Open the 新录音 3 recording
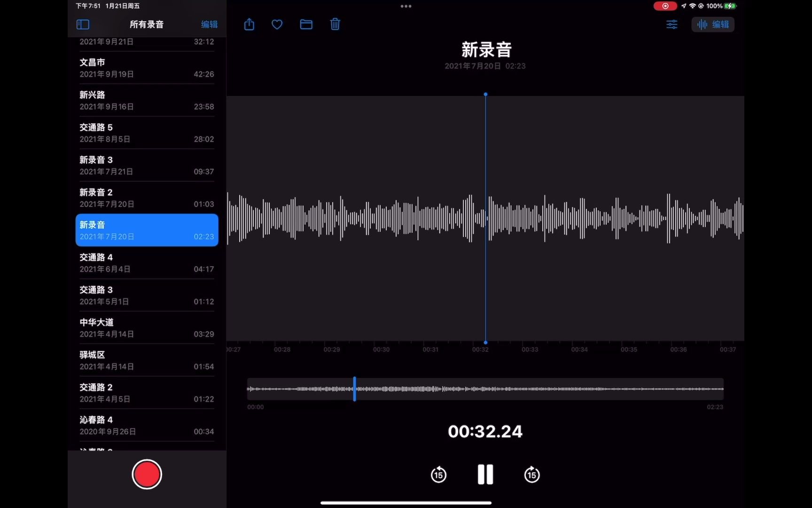Screen dimensions: 812x508 pos(147,166)
